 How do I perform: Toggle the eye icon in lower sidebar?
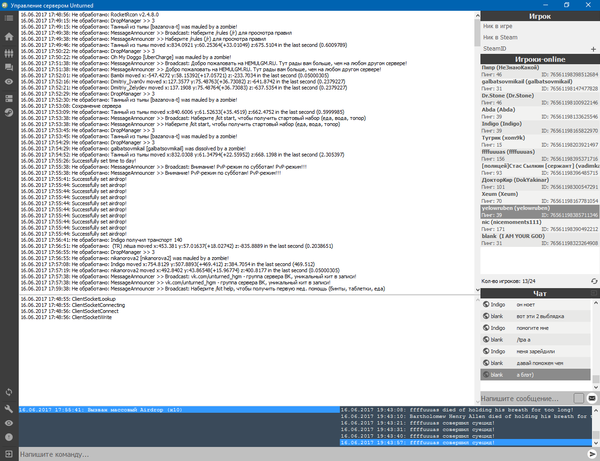[8, 424]
